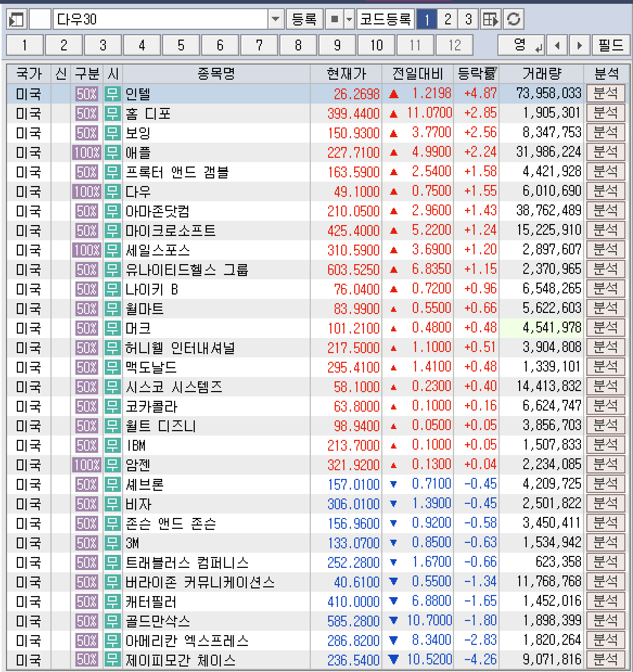This screenshot has height=672, width=633.
Task: Click the 100% badge in 애플 row
Action: (87, 152)
